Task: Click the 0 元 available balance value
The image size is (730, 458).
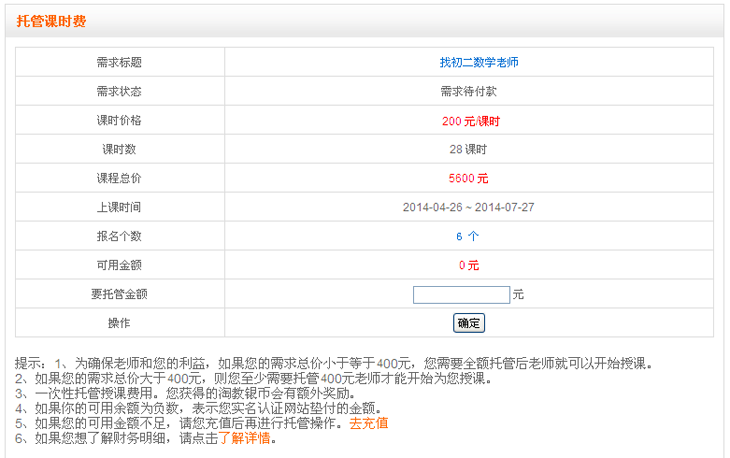Action: tap(468, 265)
